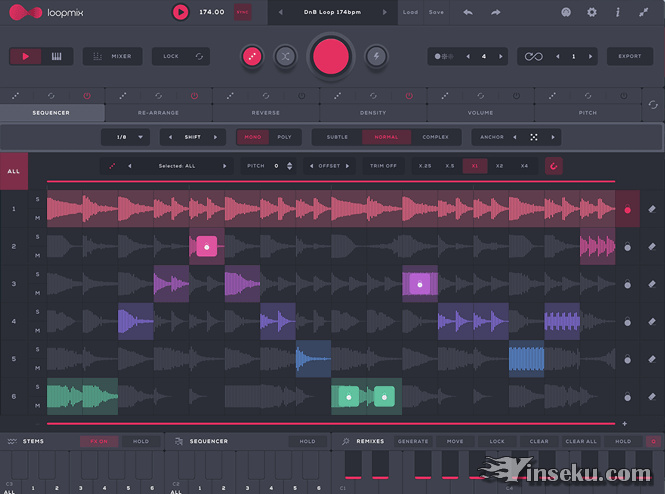Click the lightning bolt icon
The width and height of the screenshot is (665, 494).
tap(377, 57)
